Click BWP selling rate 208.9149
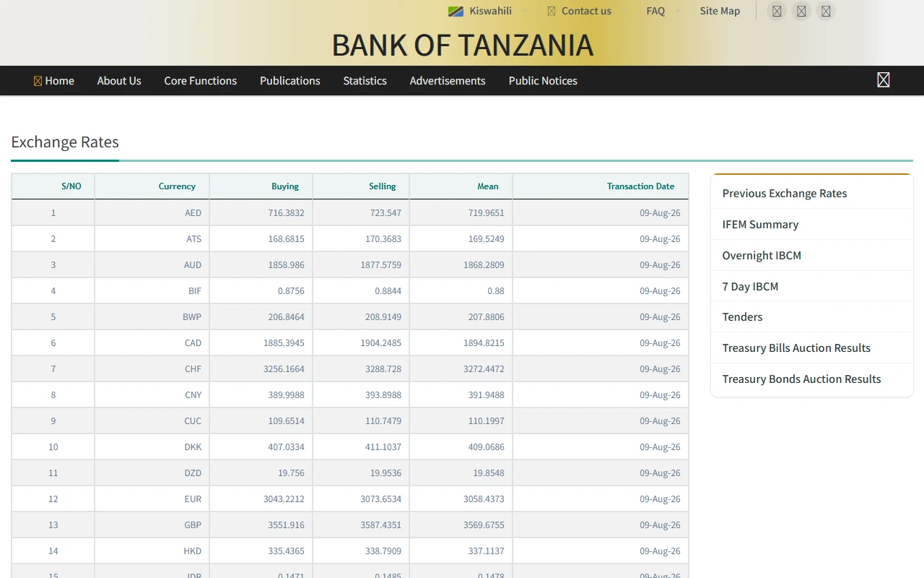The height and width of the screenshot is (578, 924). coord(383,317)
